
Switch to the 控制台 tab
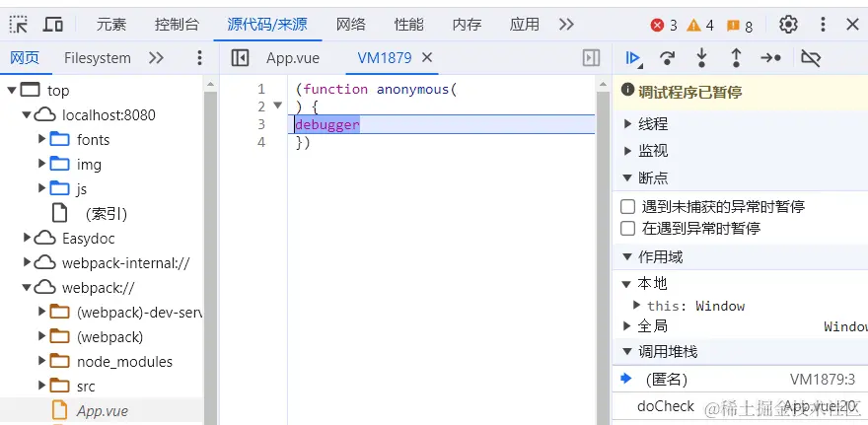177,25
